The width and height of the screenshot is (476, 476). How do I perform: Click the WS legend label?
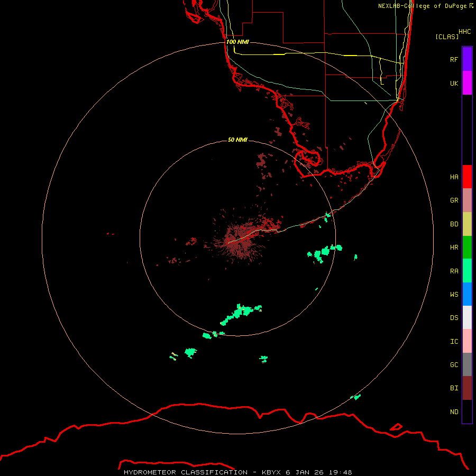tap(454, 294)
